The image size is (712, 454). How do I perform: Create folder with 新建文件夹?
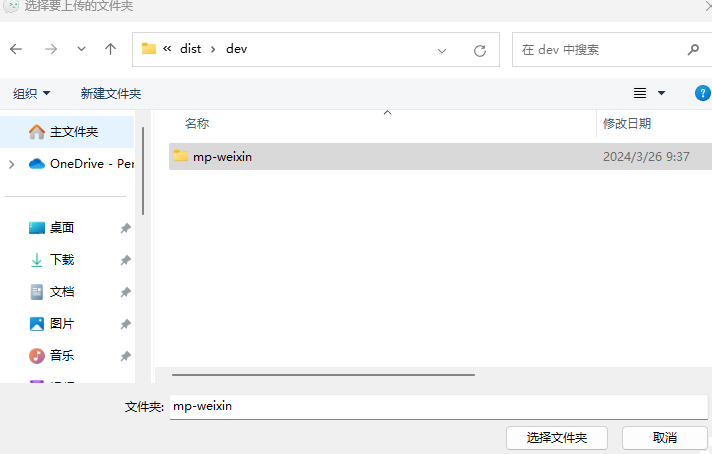click(x=111, y=94)
